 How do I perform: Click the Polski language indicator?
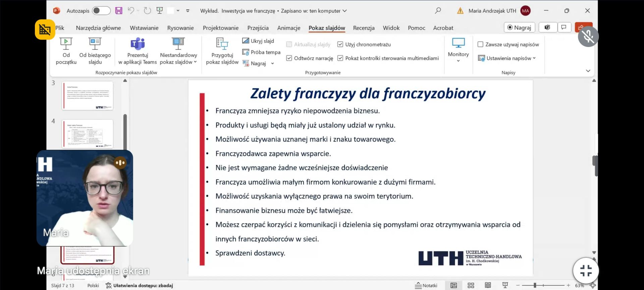coord(93,286)
